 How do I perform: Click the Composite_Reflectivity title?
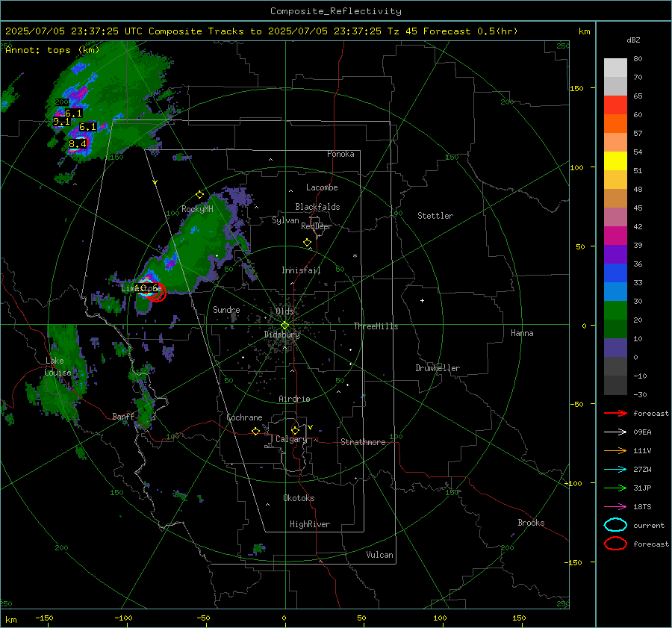point(336,11)
